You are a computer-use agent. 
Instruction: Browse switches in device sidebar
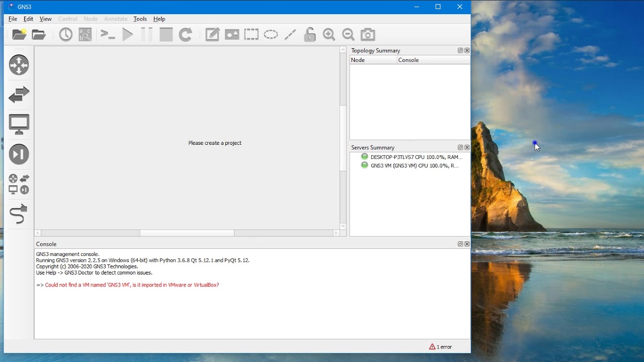[19, 95]
